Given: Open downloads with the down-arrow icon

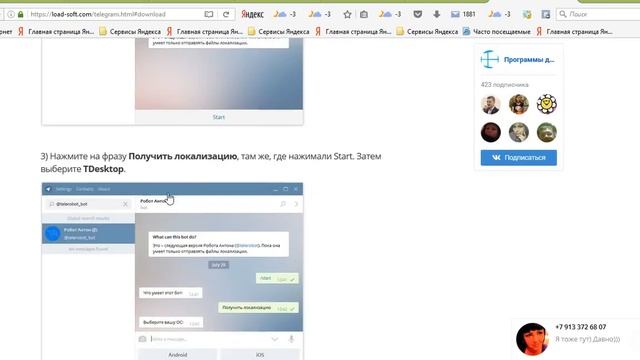Looking at the screenshot, I should coord(436,14).
